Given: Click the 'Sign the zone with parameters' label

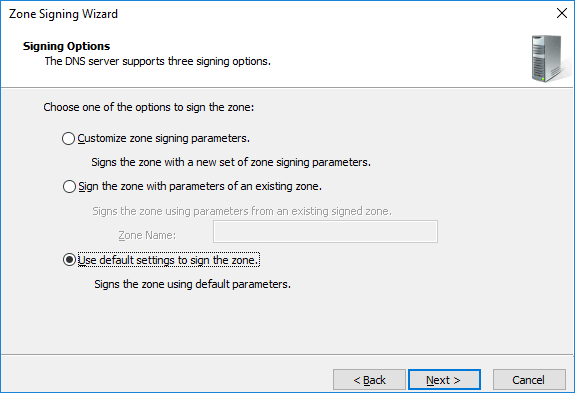Looking at the screenshot, I should [x=200, y=187].
